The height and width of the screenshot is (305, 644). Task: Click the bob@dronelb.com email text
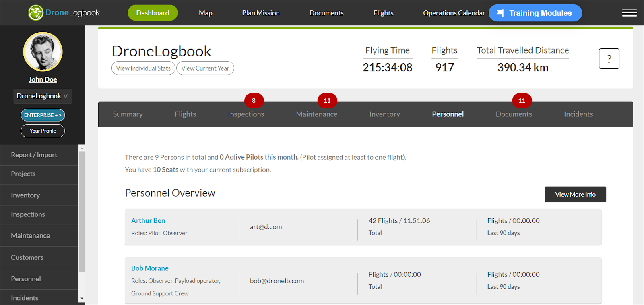pos(277,281)
